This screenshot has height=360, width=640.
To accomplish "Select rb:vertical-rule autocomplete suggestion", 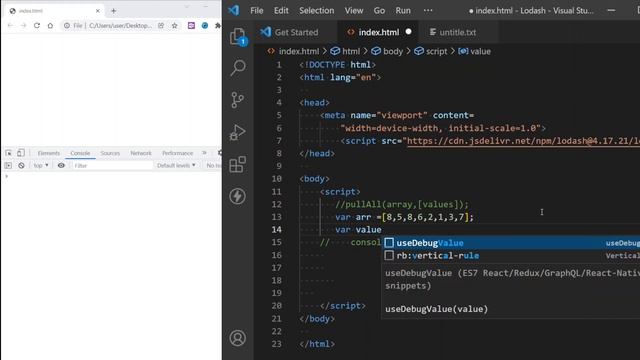I will [511, 256].
